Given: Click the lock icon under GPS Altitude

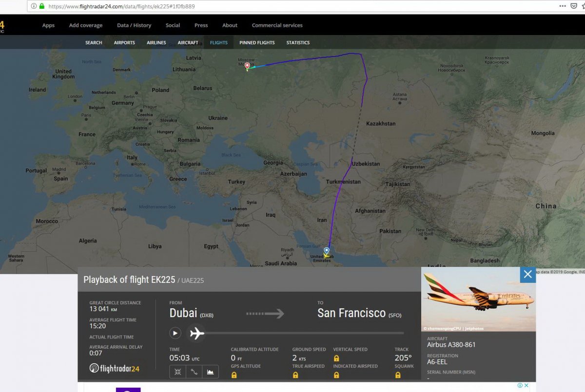Looking at the screenshot, I should (x=234, y=375).
